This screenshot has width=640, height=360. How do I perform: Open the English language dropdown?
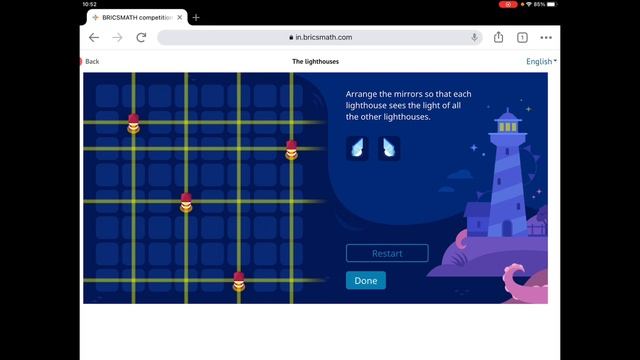[x=541, y=61]
